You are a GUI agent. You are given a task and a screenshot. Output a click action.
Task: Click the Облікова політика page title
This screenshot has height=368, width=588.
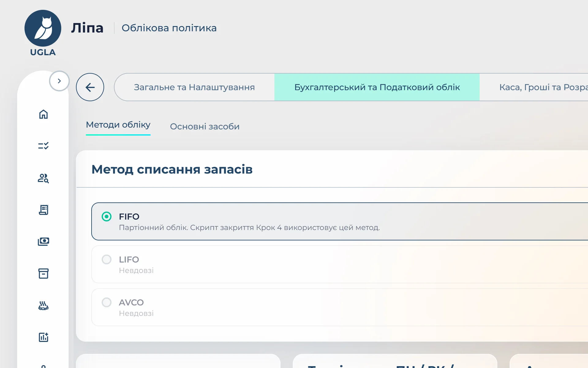coord(169,28)
